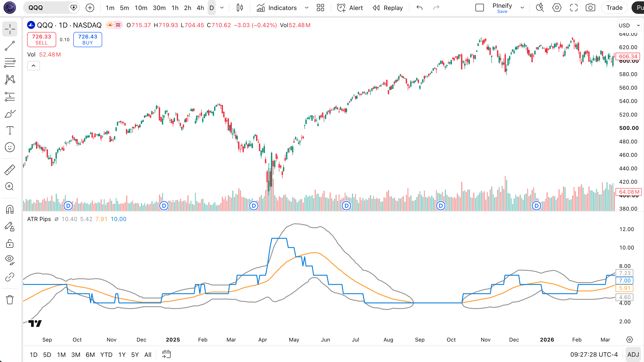Image resolution: width=644 pixels, height=362 pixels.
Task: Click the undo arrow
Action: click(419, 8)
